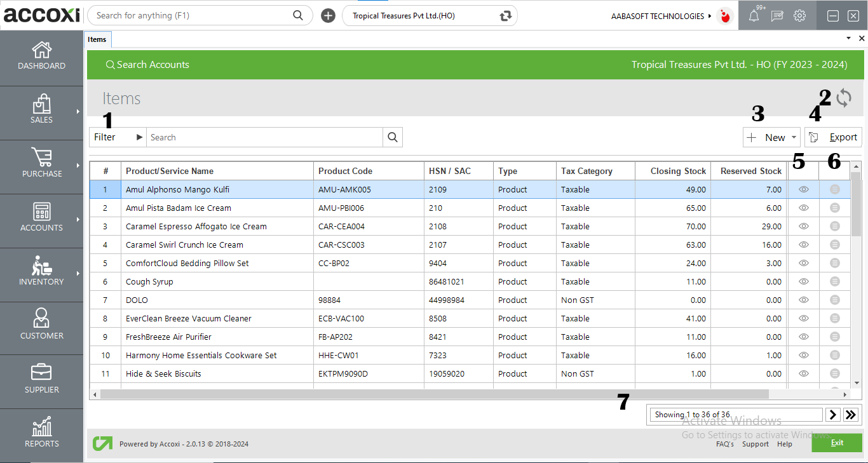The width and height of the screenshot is (868, 463).
Task: View EverClean Breeze Vacuum Cleaner eye icon
Action: pyautogui.click(x=803, y=318)
